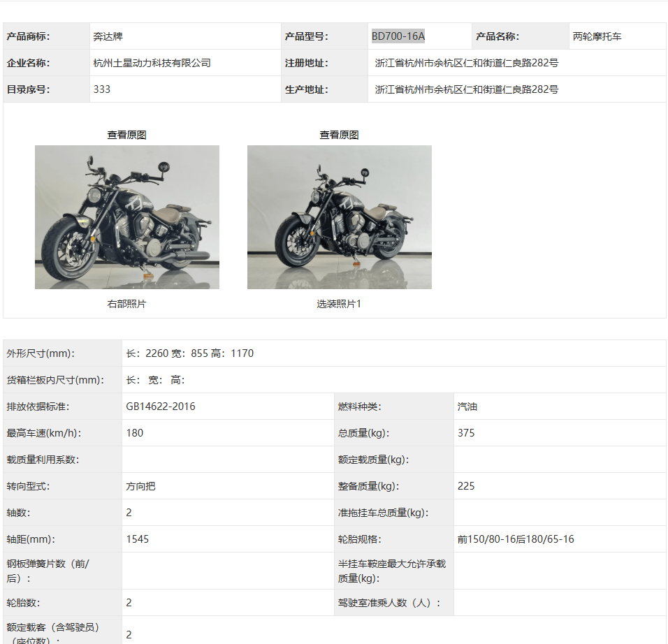Image resolution: width=668 pixels, height=644 pixels.
Task: Click the wheelbase value 1545
Action: [138, 539]
